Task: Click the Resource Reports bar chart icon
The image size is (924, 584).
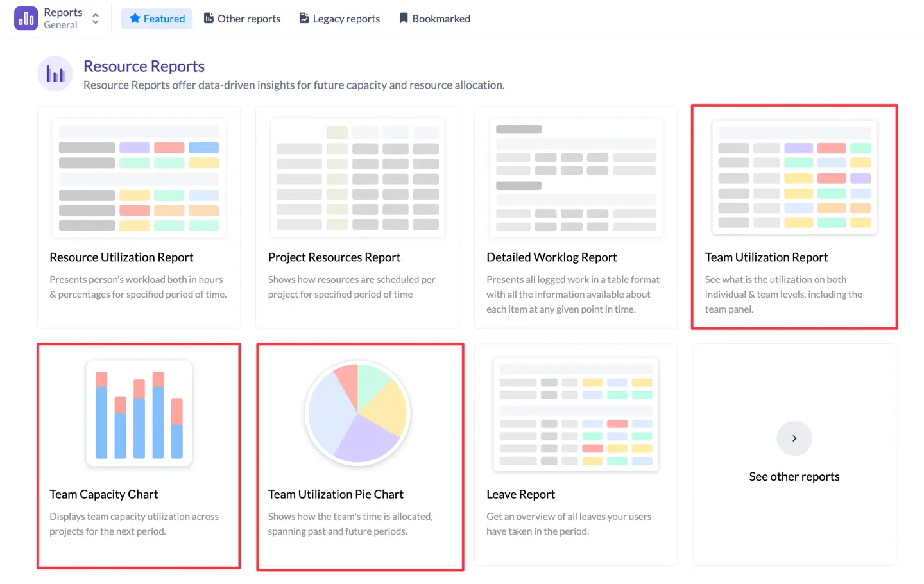Action: tap(55, 74)
